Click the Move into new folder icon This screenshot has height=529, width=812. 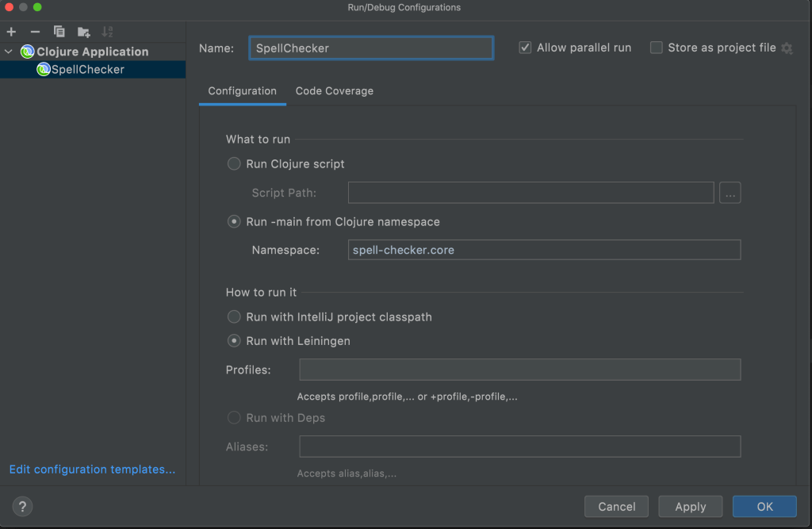point(83,32)
